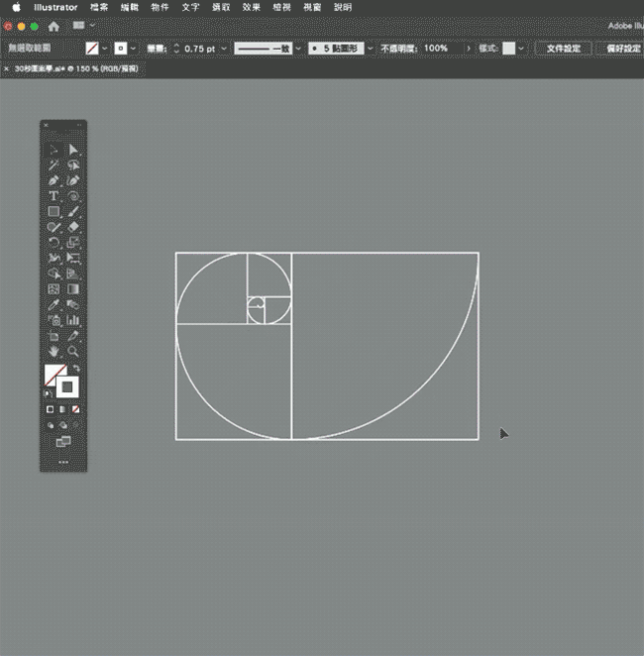Select the Eyedropper tool
Image resolution: width=644 pixels, height=656 pixels.
click(54, 304)
